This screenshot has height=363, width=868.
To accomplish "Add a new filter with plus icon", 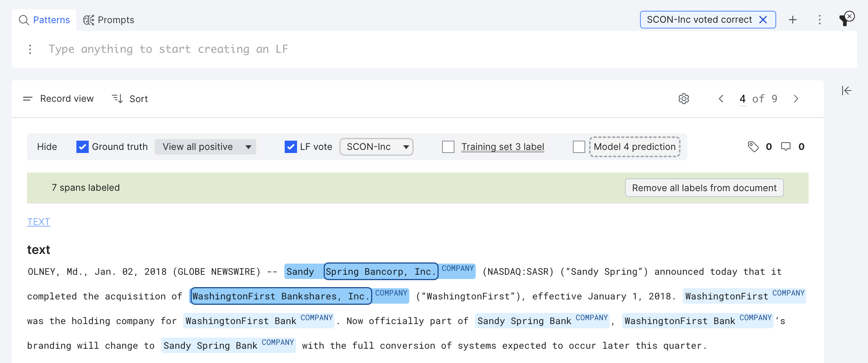I will point(792,20).
